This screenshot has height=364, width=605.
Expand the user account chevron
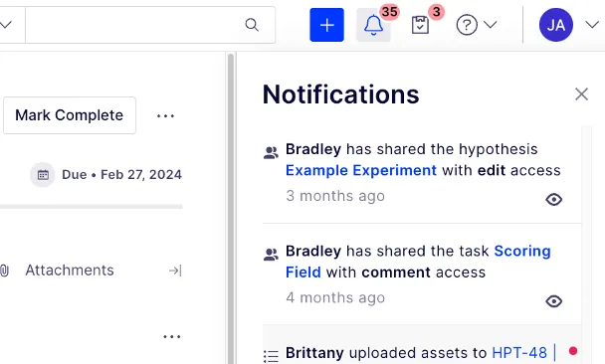(592, 25)
